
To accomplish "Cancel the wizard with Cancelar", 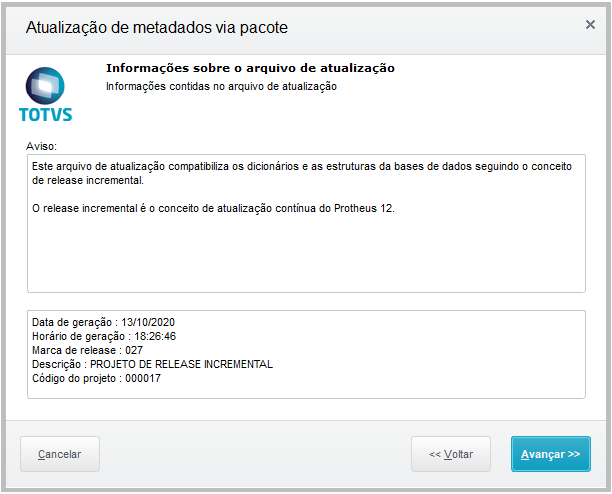I will coord(60,454).
